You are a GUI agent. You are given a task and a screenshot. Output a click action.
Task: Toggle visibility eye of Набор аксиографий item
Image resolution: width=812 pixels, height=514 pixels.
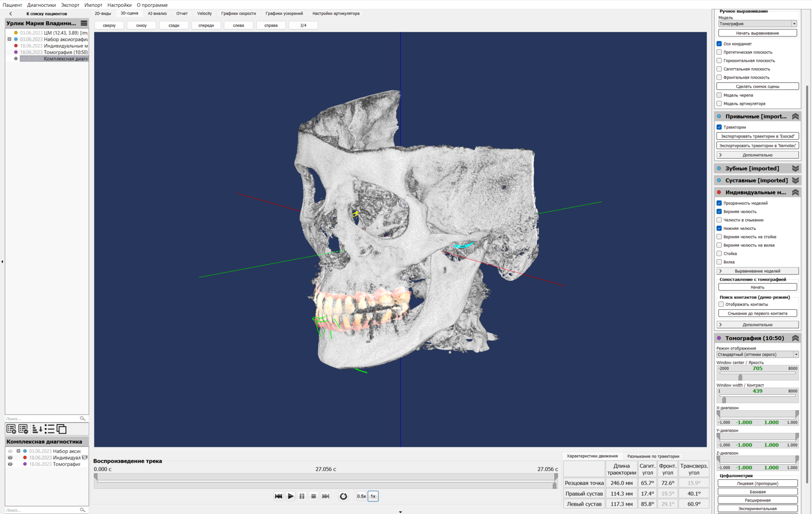pos(10,451)
